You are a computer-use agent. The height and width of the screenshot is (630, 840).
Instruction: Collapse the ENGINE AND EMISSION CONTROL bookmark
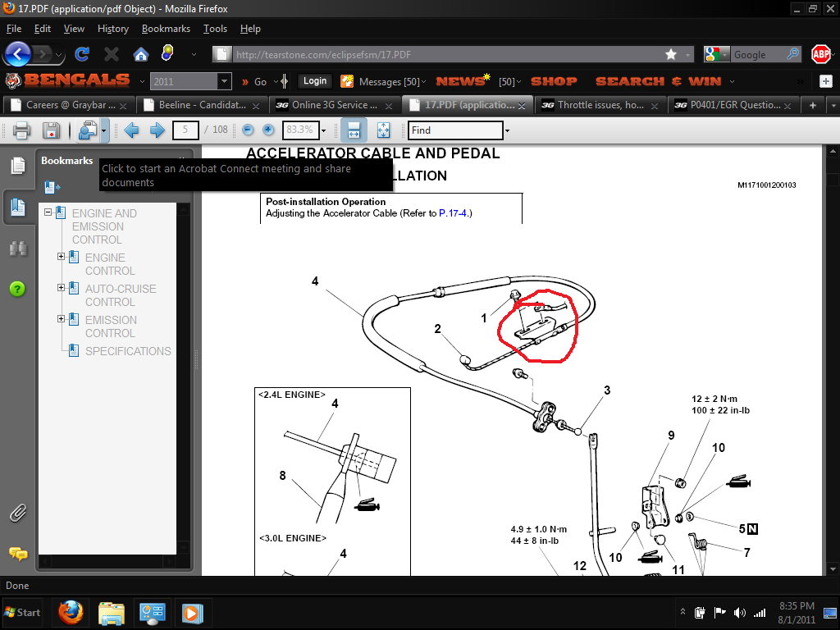48,213
